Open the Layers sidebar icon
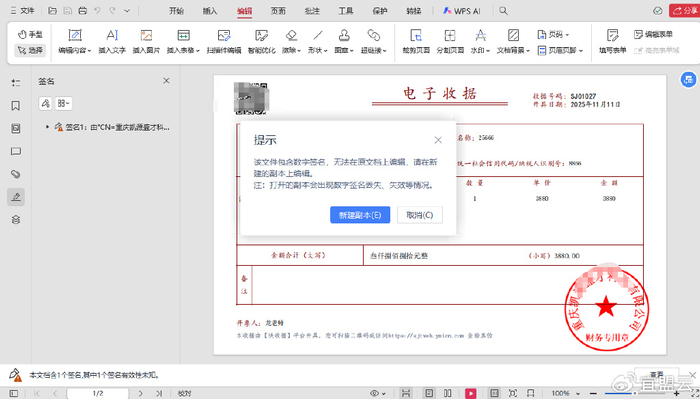Image resolution: width=700 pixels, height=399 pixels. (16, 220)
